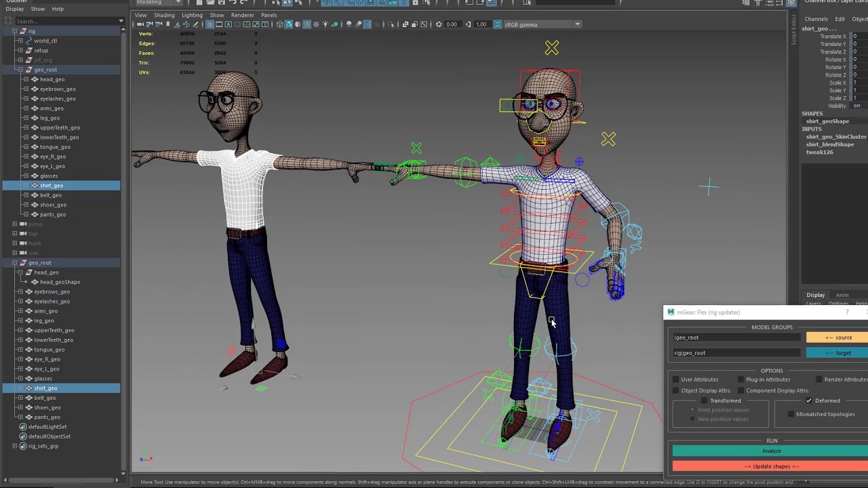Image resolution: width=868 pixels, height=488 pixels.
Task: Click the camera Bookmarks icon
Action: 167,24
